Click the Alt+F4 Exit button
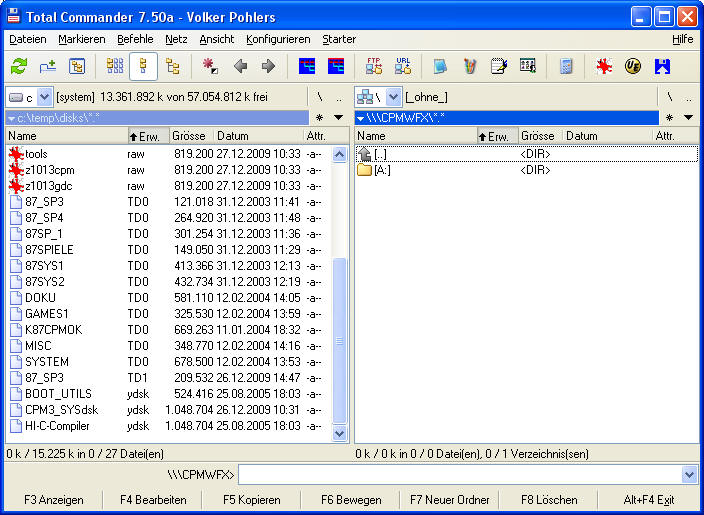The width and height of the screenshot is (704, 515). (x=649, y=500)
